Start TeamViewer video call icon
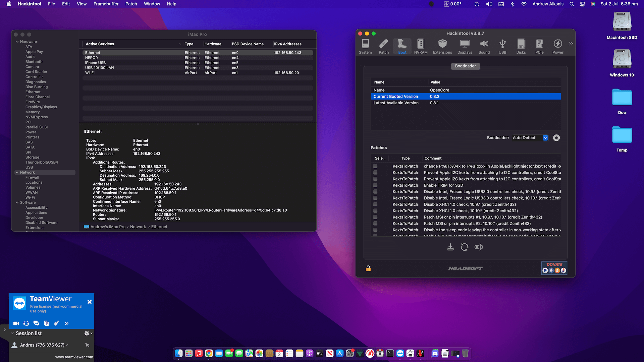Viewport: 644px width, 362px height. (16, 323)
